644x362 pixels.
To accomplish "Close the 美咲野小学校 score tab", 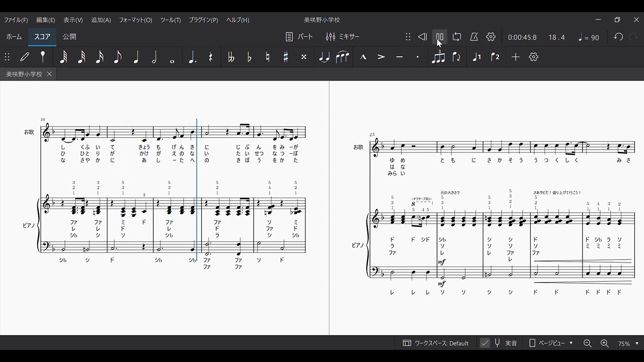I will [x=49, y=74].
